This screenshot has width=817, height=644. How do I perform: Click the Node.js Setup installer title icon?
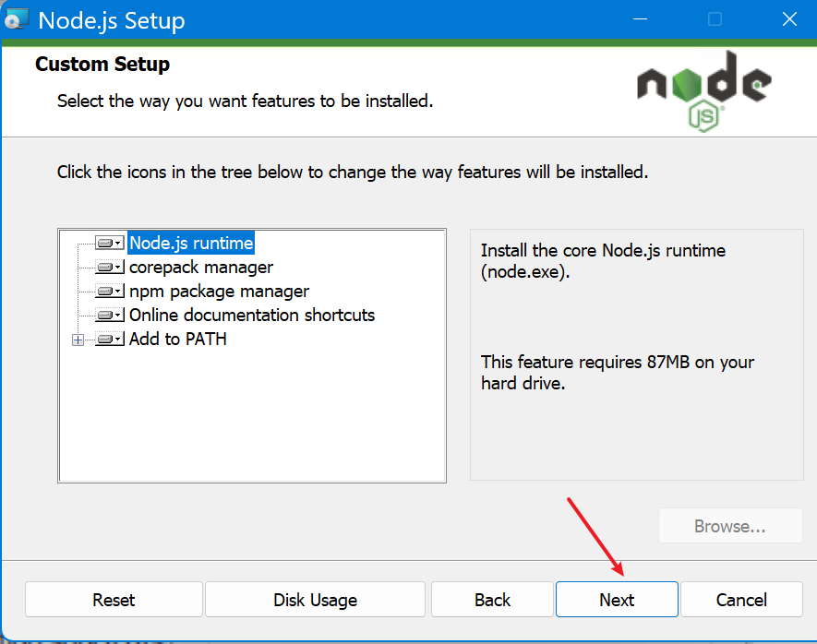(15, 20)
